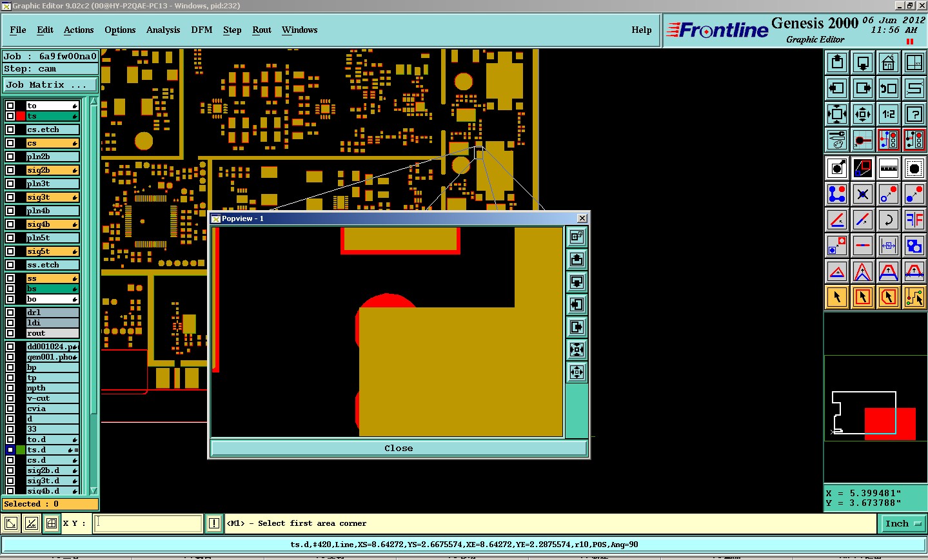Select the rotate feature tool icon
Image resolution: width=928 pixels, height=560 pixels.
[888, 220]
